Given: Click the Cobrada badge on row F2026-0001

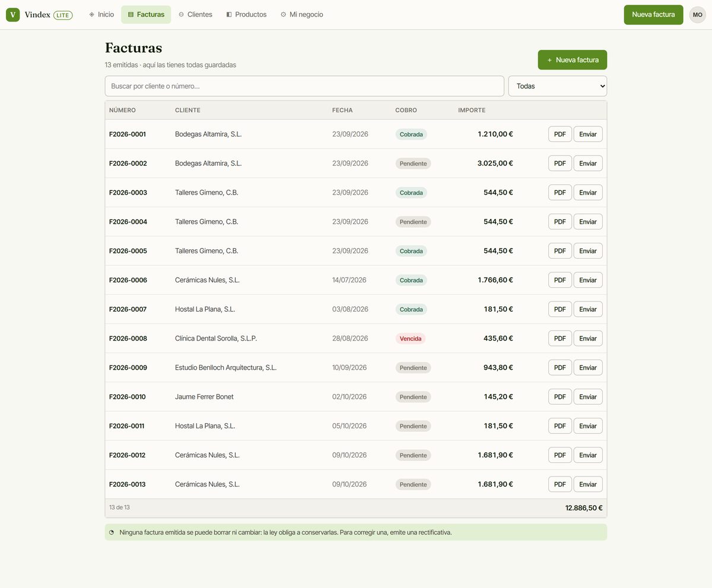Looking at the screenshot, I should click(411, 135).
